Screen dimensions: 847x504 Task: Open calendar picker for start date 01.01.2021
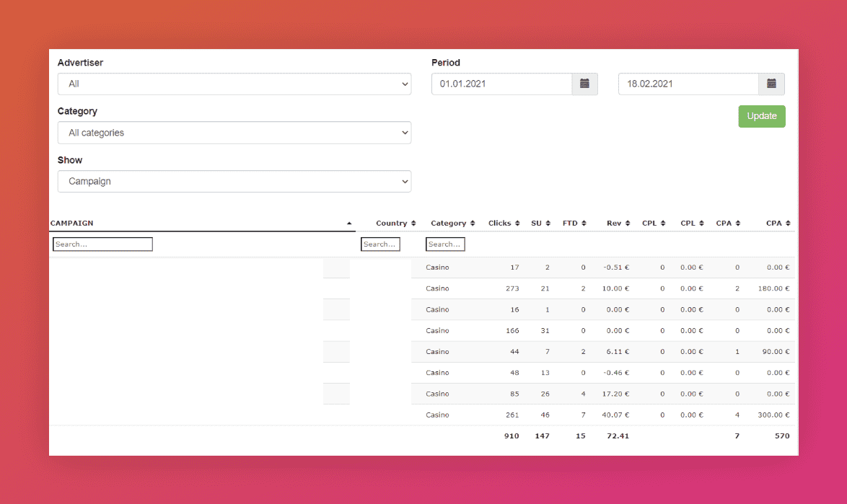pos(584,84)
